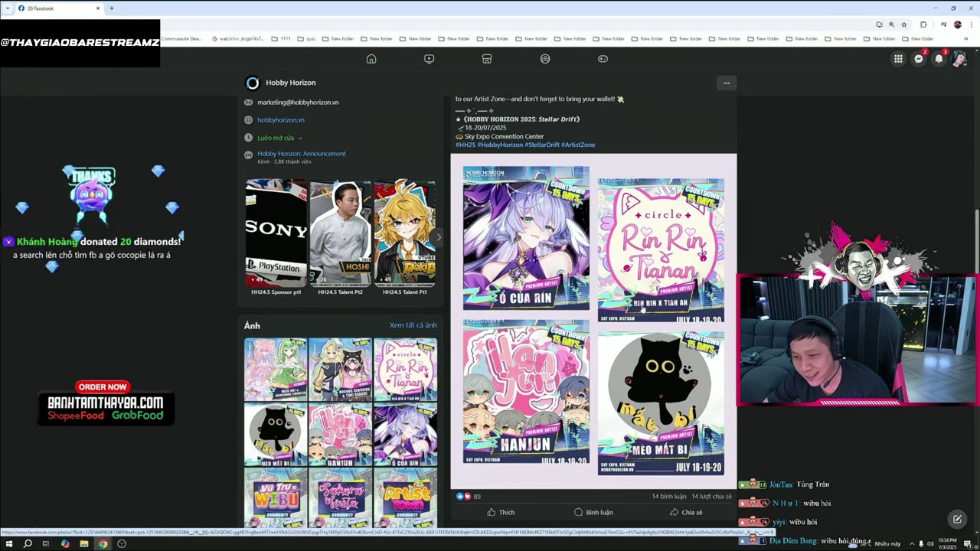Open Chrome zoom magnifier icon
The height and width of the screenshot is (551, 980).
[x=891, y=24]
